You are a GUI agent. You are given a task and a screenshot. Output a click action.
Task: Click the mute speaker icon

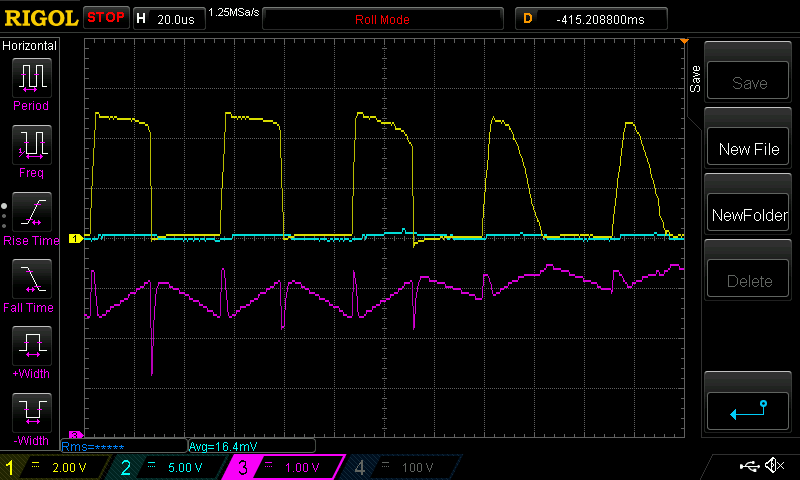click(773, 466)
